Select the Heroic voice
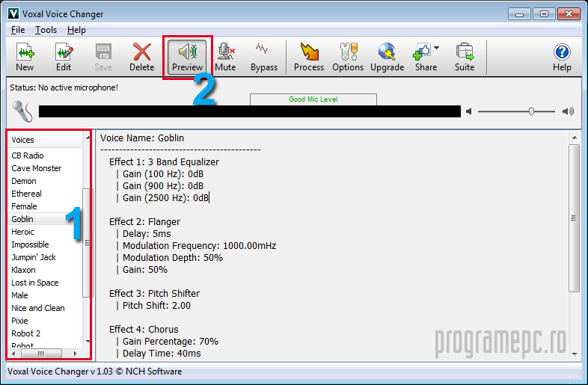This screenshot has height=385, width=588. pos(45,232)
